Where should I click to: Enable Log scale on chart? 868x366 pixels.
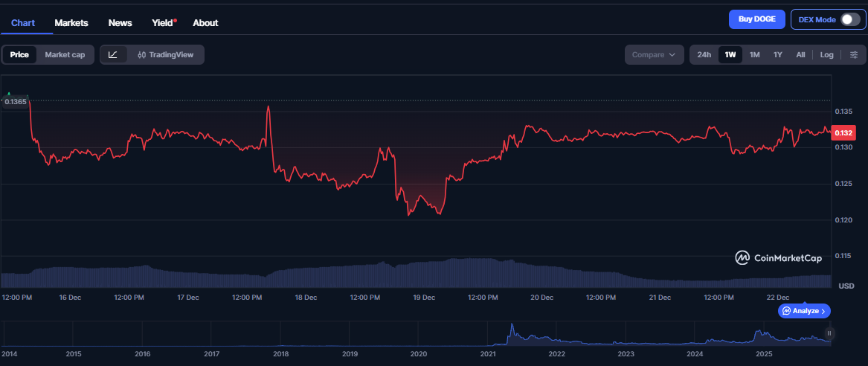coord(826,54)
